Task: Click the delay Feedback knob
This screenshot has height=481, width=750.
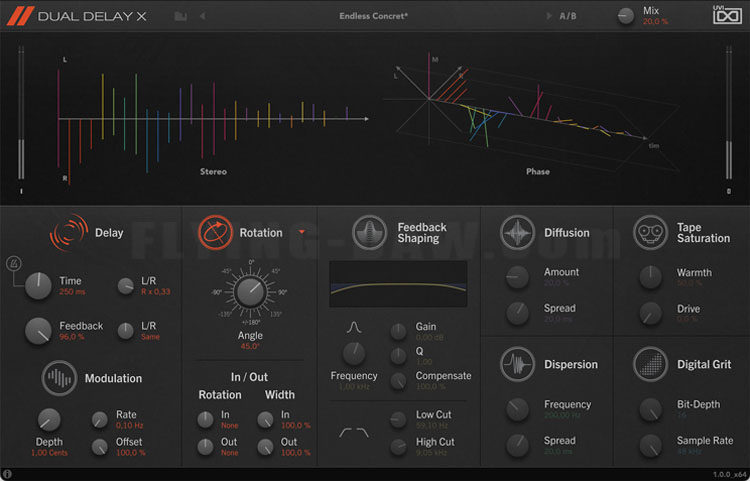Action: click(38, 331)
